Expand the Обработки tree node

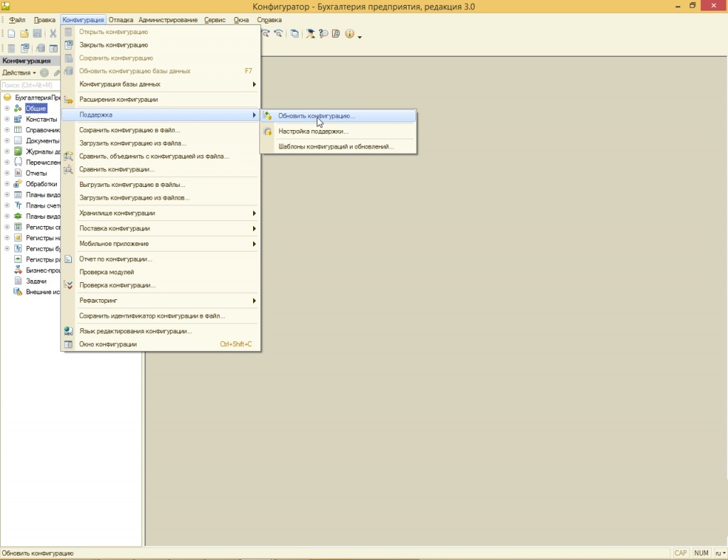7,184
